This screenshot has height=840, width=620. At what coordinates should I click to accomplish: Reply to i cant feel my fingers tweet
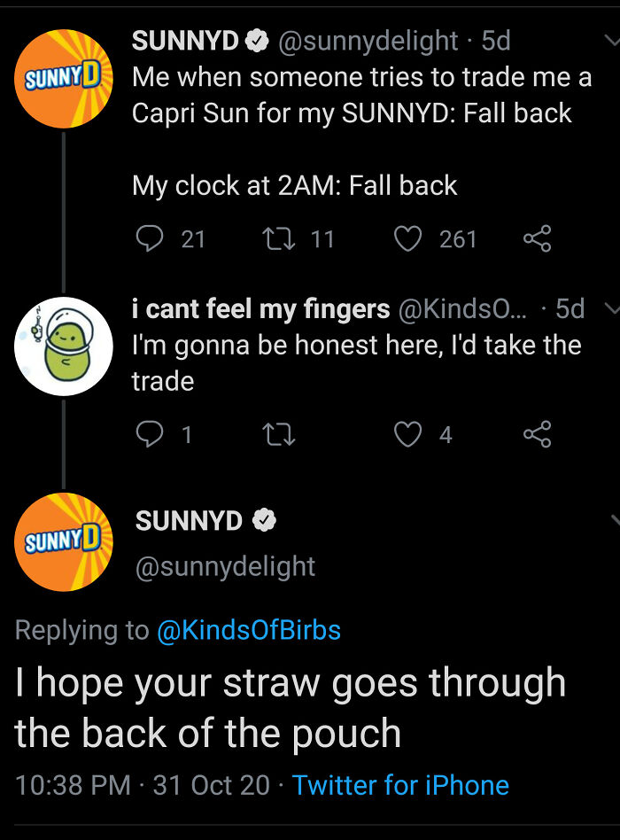click(149, 434)
